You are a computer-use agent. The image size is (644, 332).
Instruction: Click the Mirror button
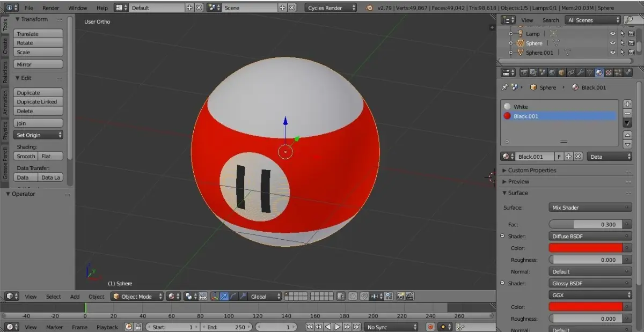[x=38, y=64]
